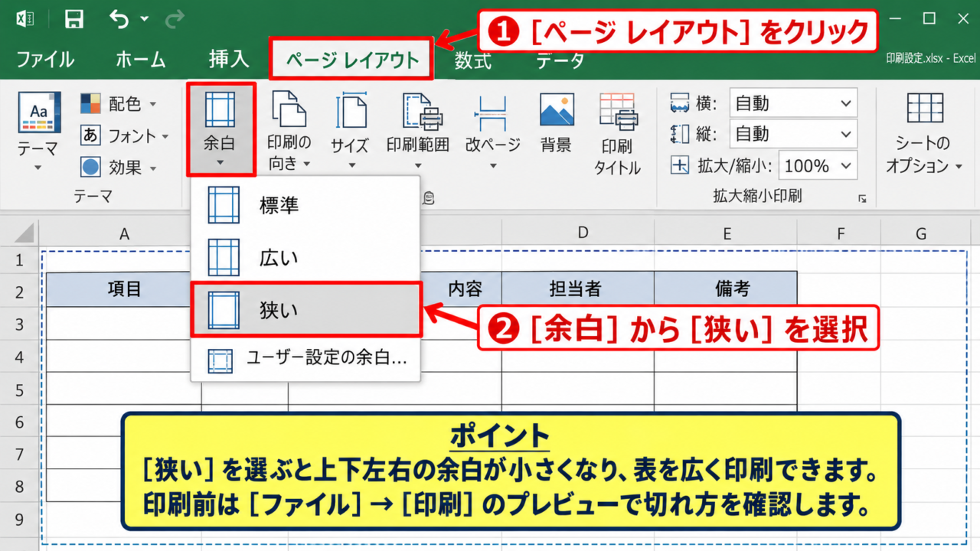
Task: Select row 4 header
Action: [19, 357]
